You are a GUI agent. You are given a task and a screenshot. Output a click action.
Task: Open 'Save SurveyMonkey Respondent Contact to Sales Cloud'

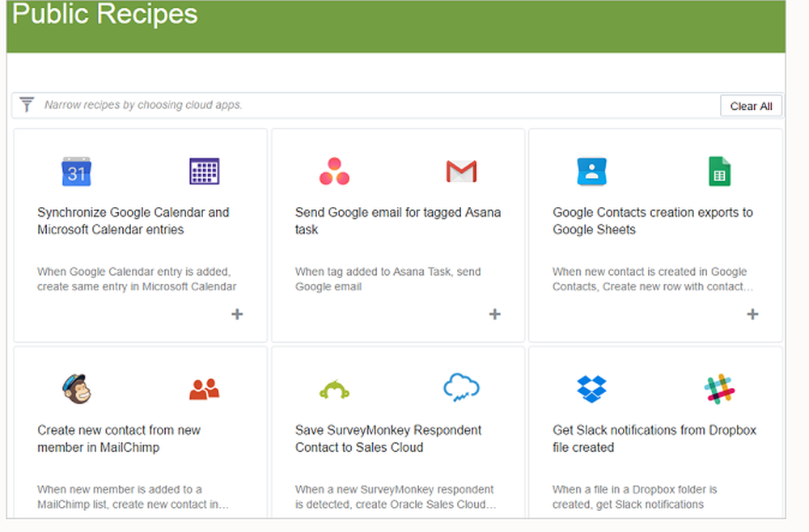click(x=388, y=439)
